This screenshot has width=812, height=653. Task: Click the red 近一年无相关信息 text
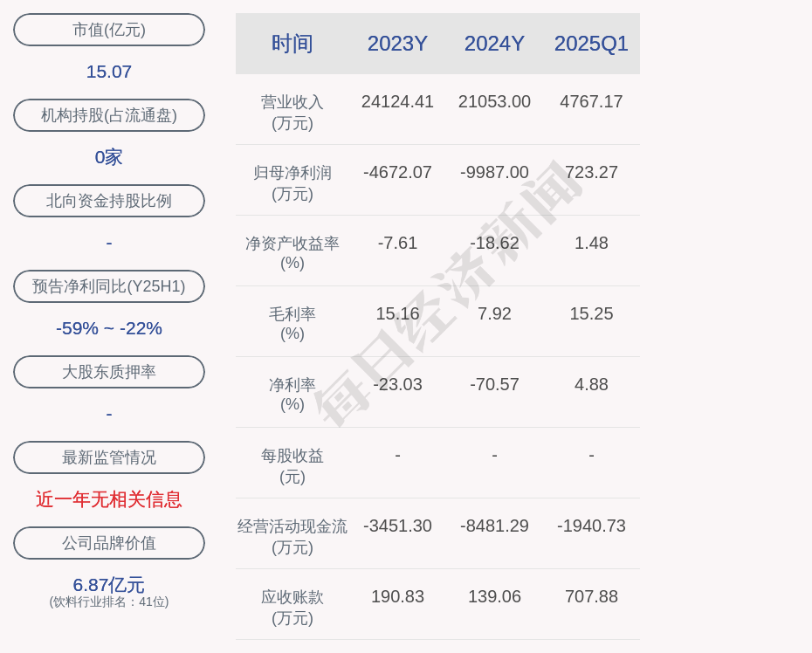click(x=109, y=499)
